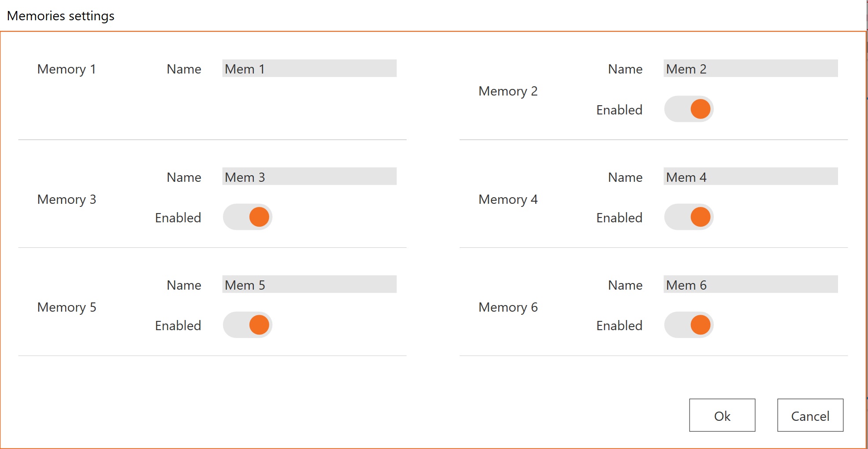Select the Memory 6 section label
The height and width of the screenshot is (449, 868).
pos(508,307)
